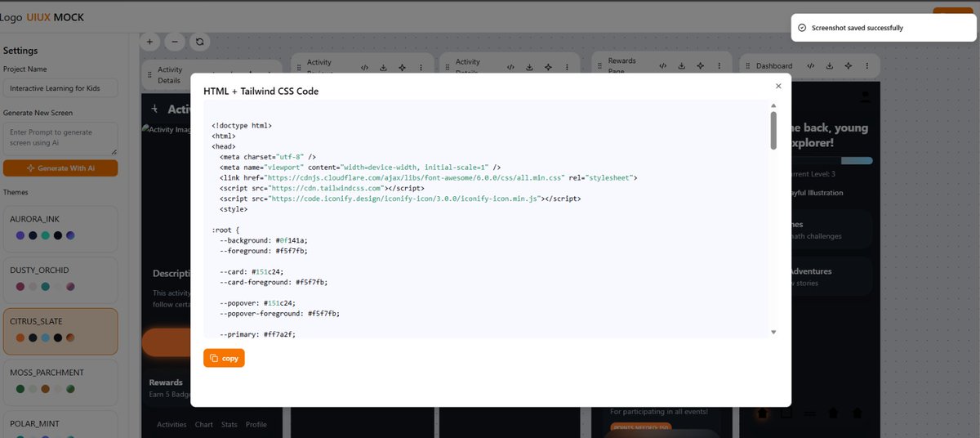Click the "--foreground: #f5f7fb;" line
This screenshot has height=438, width=980.
pos(264,251)
